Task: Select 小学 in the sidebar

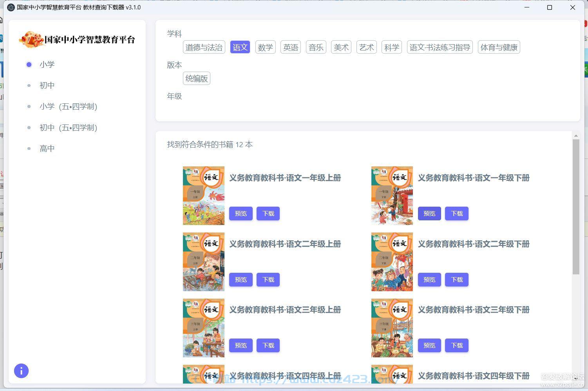Action: (47, 65)
